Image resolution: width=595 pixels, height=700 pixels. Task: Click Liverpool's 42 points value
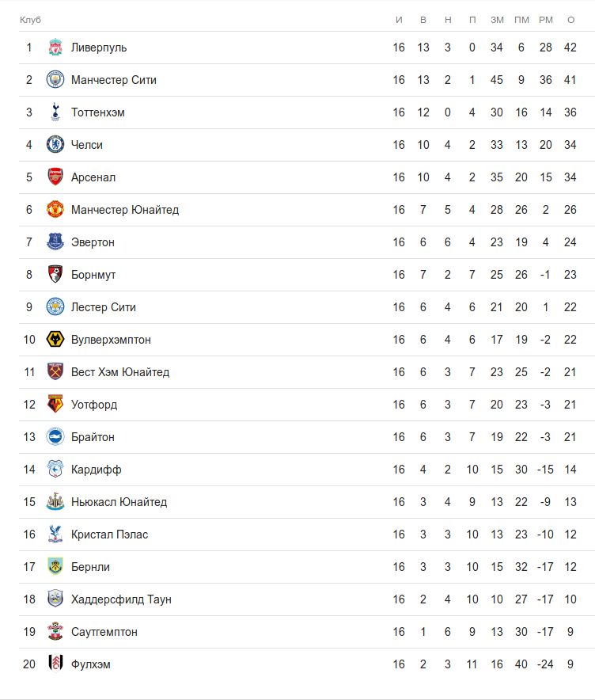[570, 48]
